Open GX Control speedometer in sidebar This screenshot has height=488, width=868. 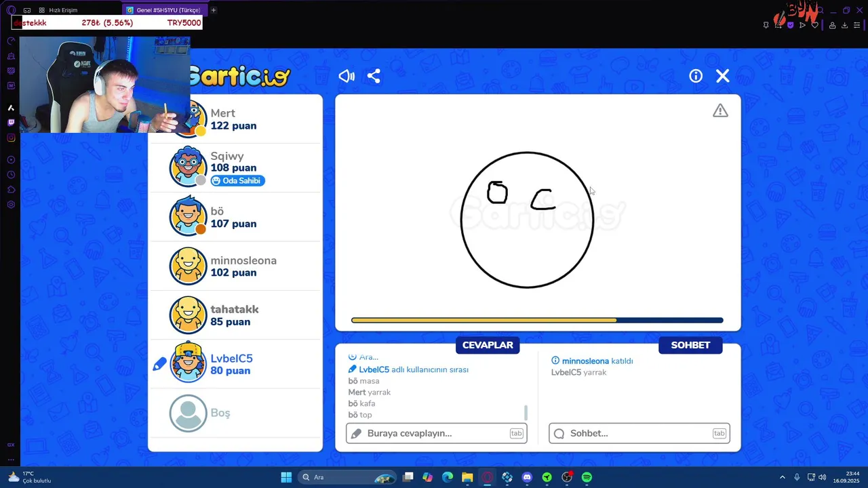11,41
